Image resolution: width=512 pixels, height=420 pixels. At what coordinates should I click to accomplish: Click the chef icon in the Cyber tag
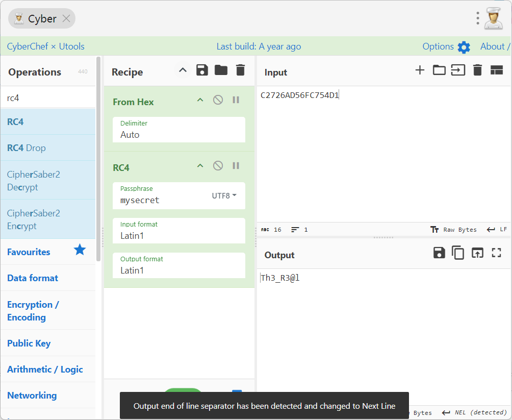19,19
